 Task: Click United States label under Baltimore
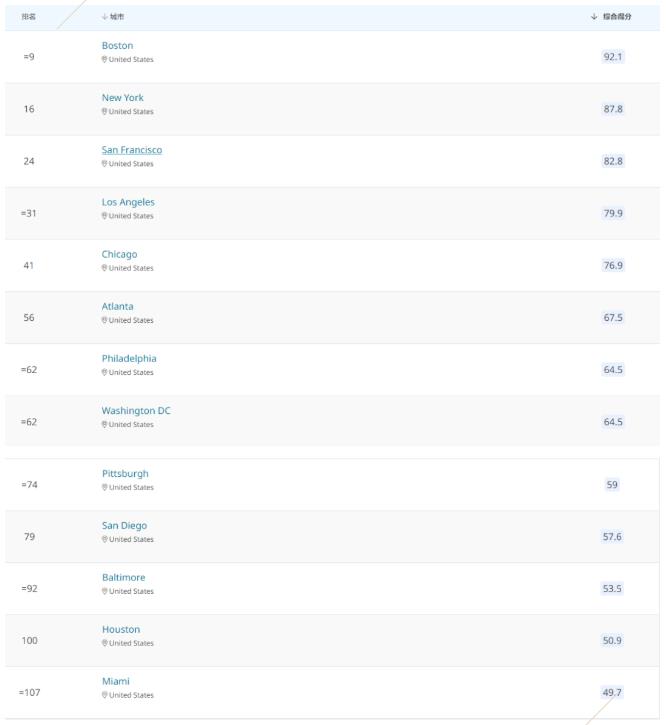[131, 591]
